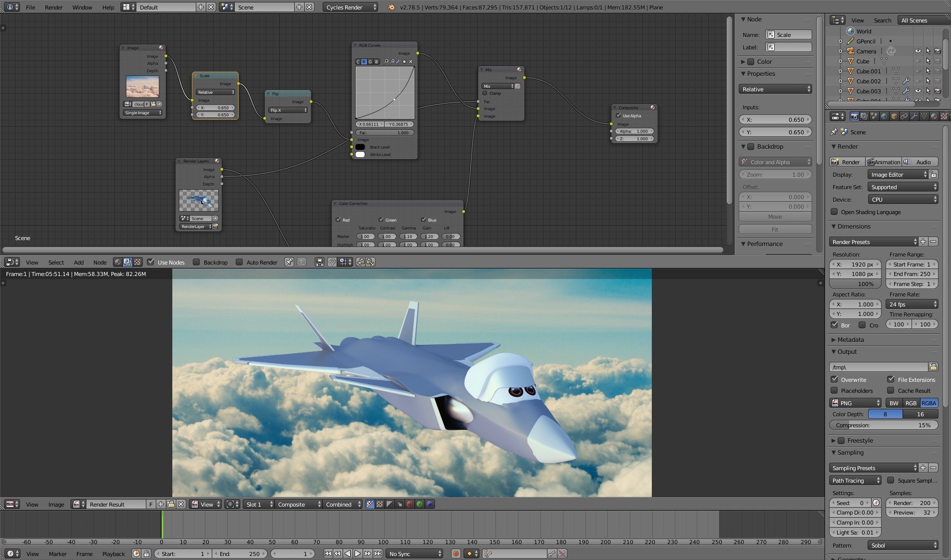Enable the Cache Result checkbox
Image resolution: width=951 pixels, height=560 pixels.
(x=891, y=390)
